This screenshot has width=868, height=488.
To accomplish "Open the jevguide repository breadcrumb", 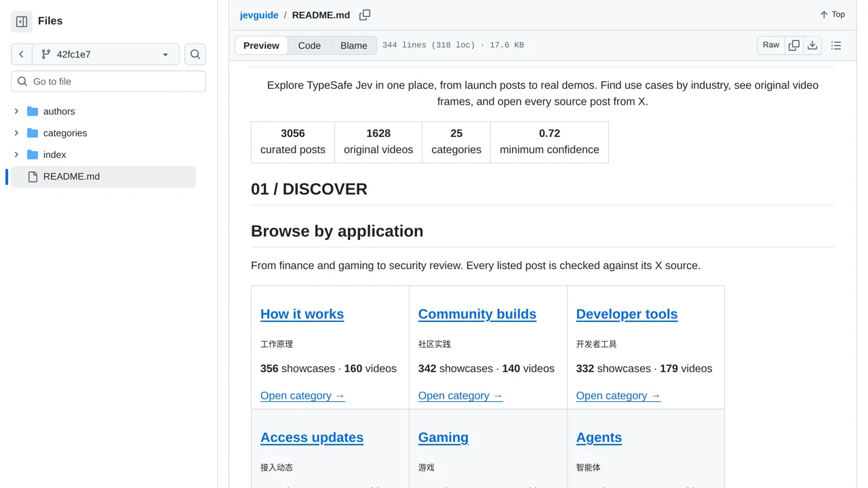I will [259, 15].
